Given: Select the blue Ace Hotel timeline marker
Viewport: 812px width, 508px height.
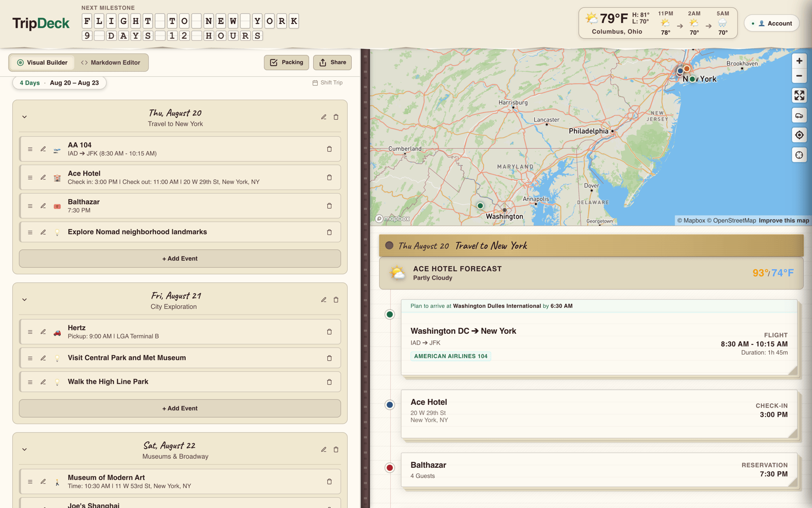Looking at the screenshot, I should (390, 405).
